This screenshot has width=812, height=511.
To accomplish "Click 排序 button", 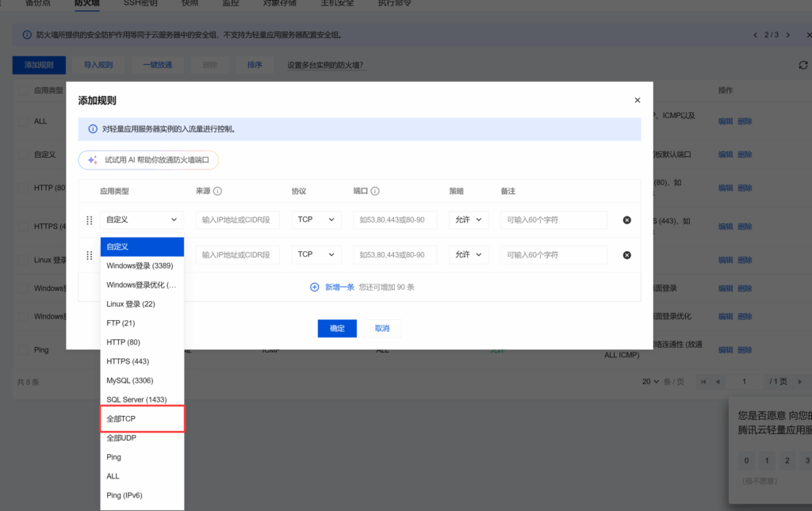I will tap(255, 65).
